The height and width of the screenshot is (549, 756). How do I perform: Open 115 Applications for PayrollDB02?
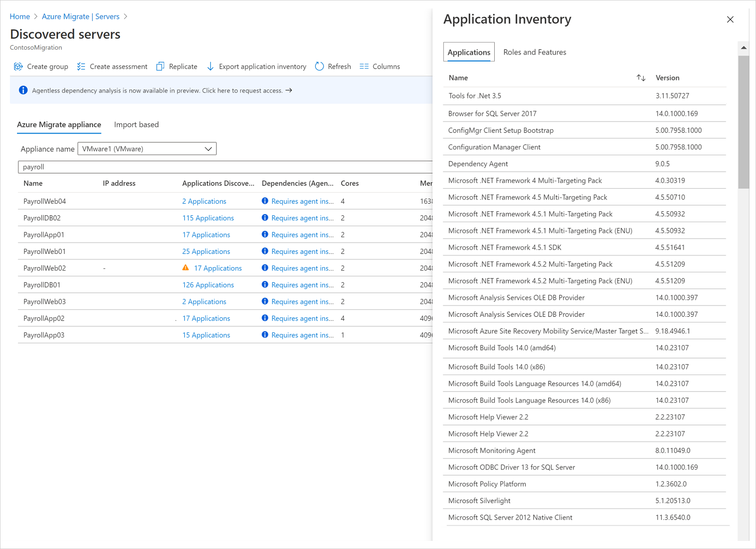tap(208, 218)
